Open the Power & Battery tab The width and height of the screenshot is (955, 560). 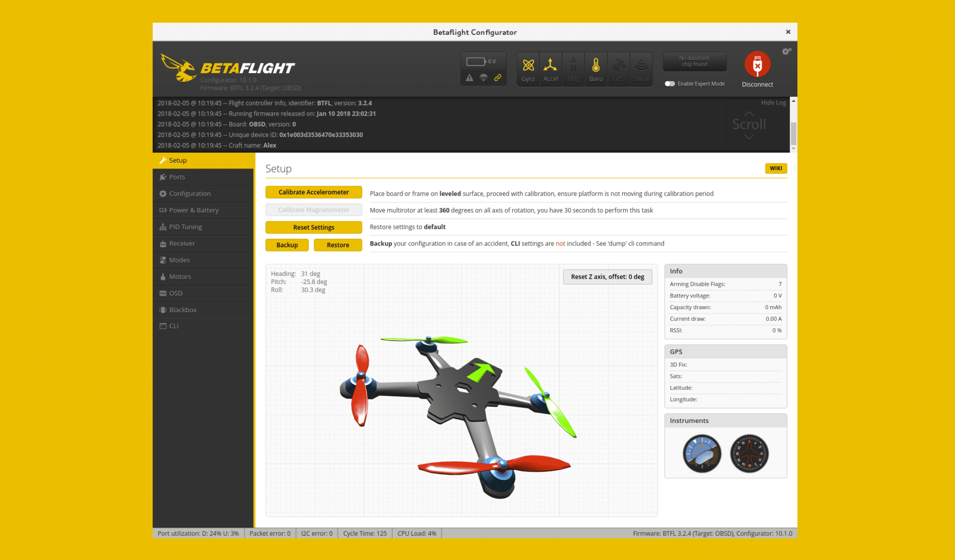[203, 210]
